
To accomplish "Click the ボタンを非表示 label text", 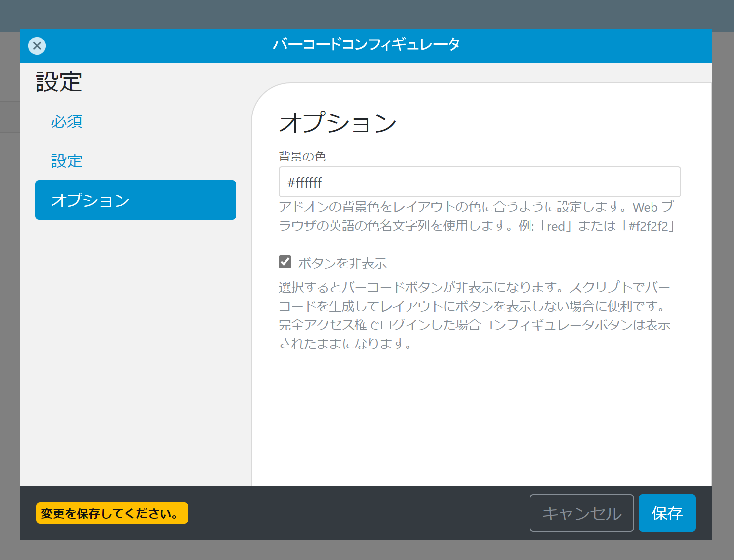I will coord(342,263).
